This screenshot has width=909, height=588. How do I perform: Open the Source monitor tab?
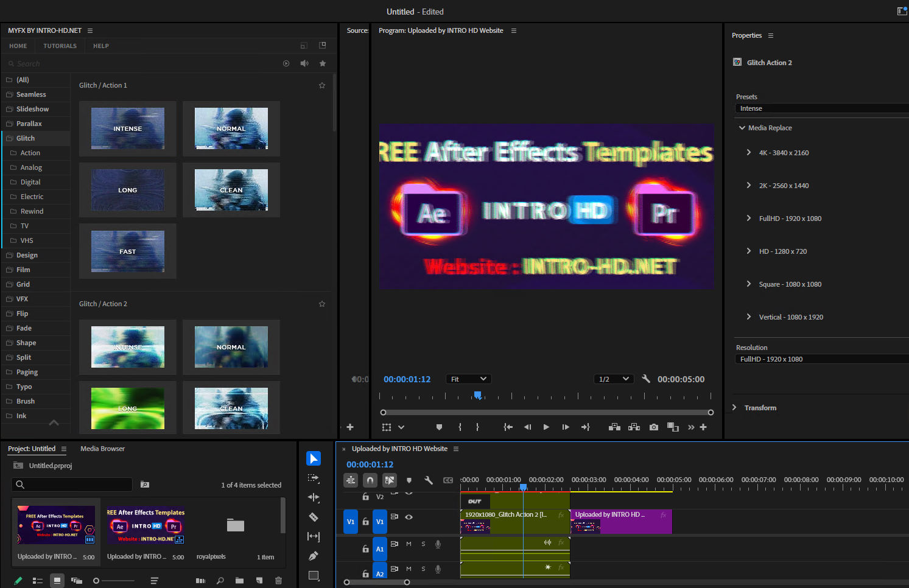coord(357,30)
